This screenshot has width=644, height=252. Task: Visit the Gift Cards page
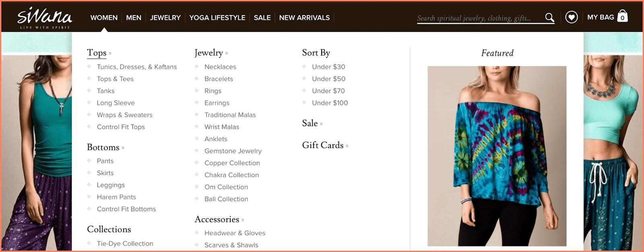coord(323,145)
